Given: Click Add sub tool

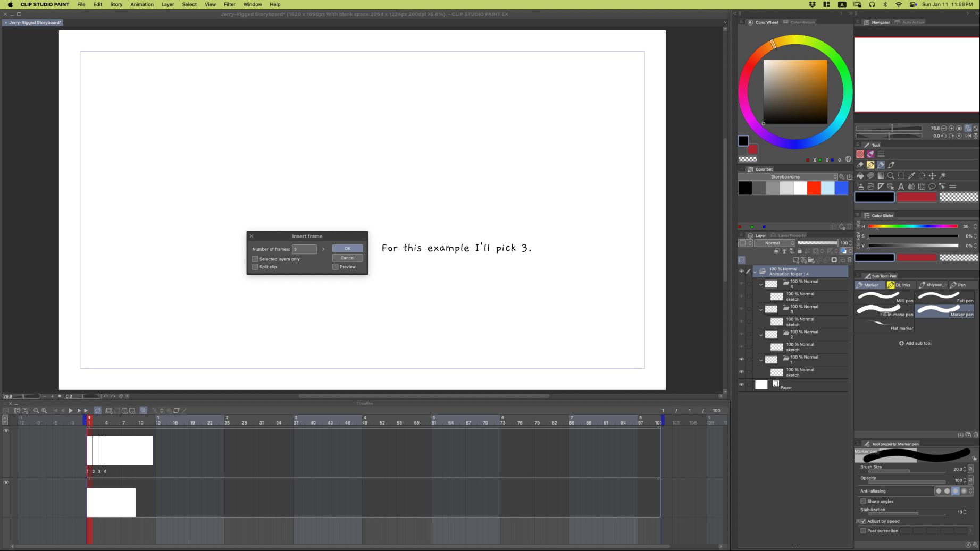Looking at the screenshot, I should pos(915,343).
